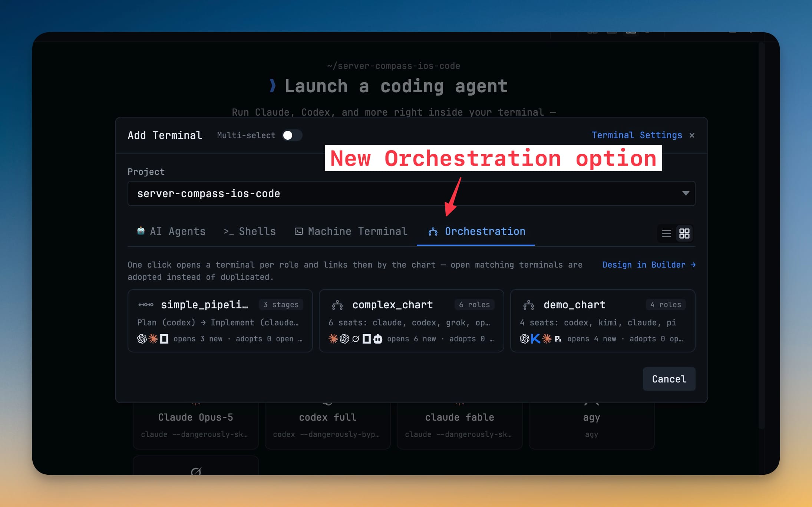
Task: Click the Cancel button
Action: 669,379
